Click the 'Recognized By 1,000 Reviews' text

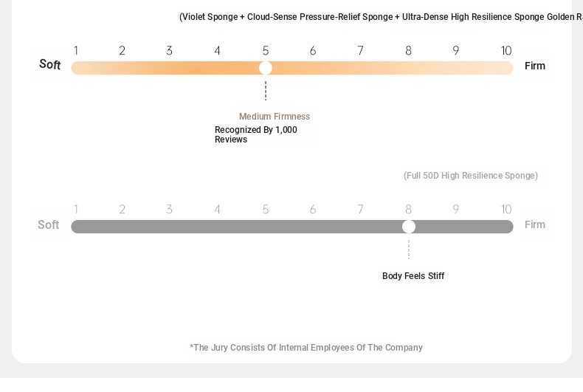pyautogui.click(x=256, y=134)
